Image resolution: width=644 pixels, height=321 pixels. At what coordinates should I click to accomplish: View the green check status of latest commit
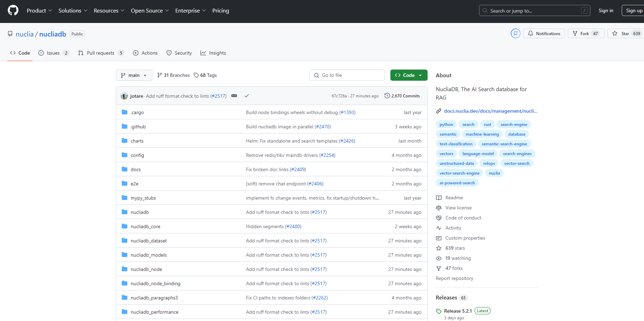coord(247,96)
